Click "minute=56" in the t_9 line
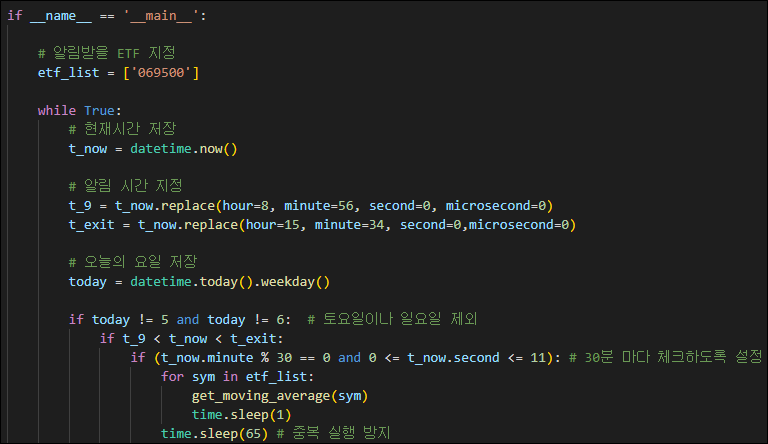 click(x=318, y=205)
